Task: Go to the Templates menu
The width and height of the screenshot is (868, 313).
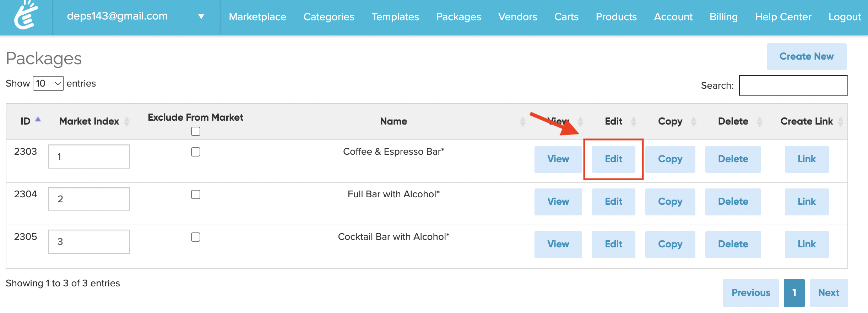Action: click(395, 17)
